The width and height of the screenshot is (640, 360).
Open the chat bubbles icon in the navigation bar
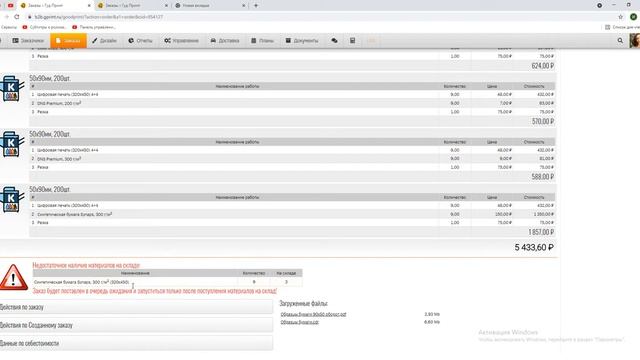click(x=334, y=41)
